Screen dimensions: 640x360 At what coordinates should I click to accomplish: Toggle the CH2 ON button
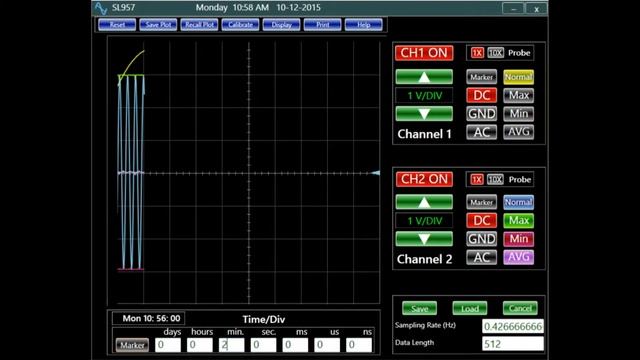pos(424,179)
